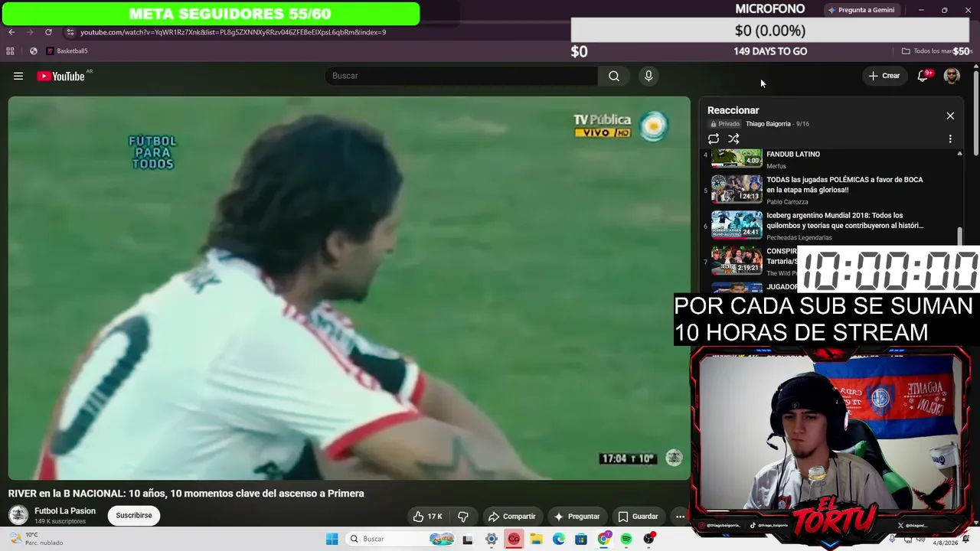Focus the YouTube Buscar search field
The image size is (980, 551).
click(x=462, y=76)
